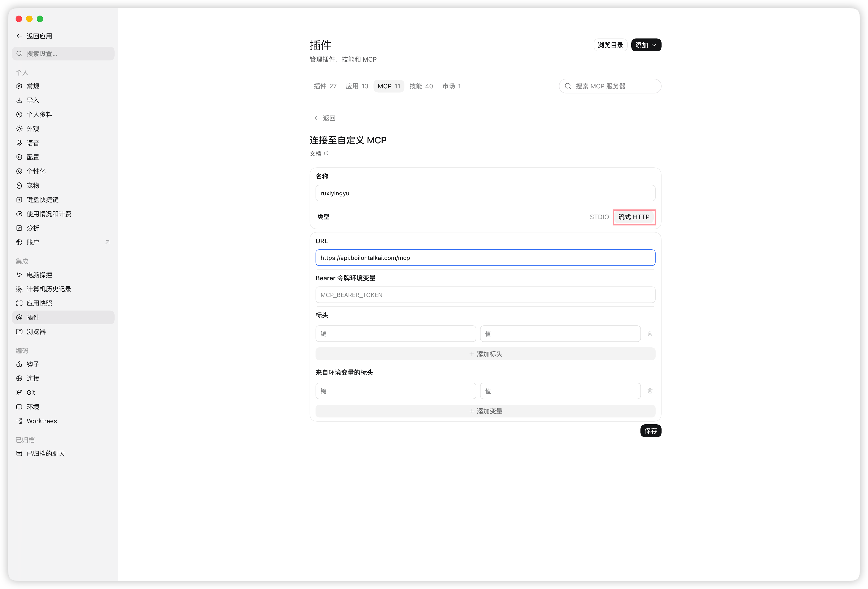868x589 pixels.
Task: Click the 浏览目录 button
Action: 610,45
